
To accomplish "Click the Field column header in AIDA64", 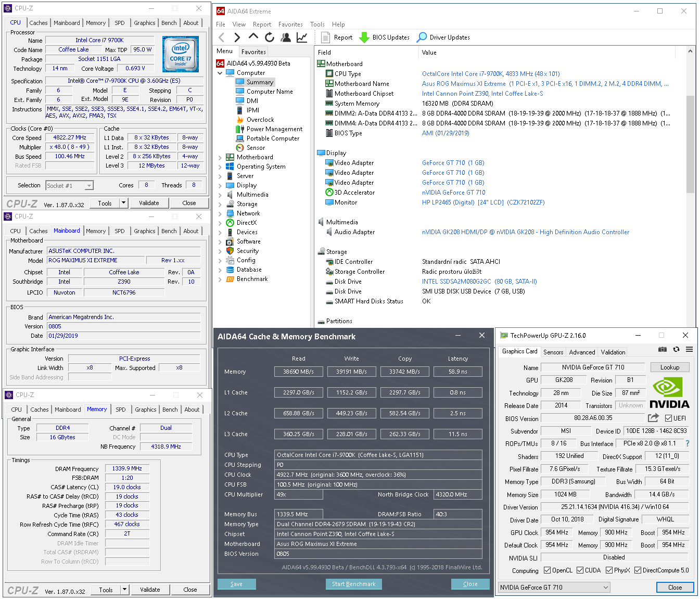I will point(367,53).
